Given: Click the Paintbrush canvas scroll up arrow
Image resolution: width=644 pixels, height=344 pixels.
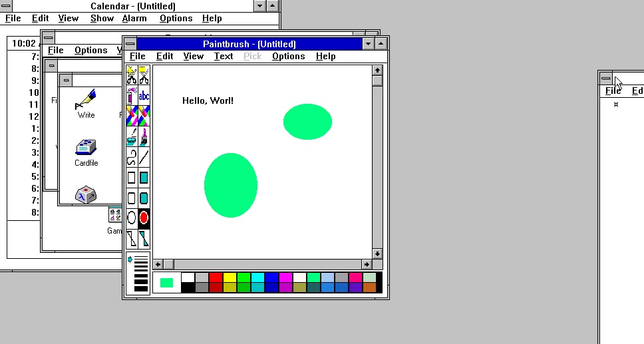Looking at the screenshot, I should pos(377,71).
